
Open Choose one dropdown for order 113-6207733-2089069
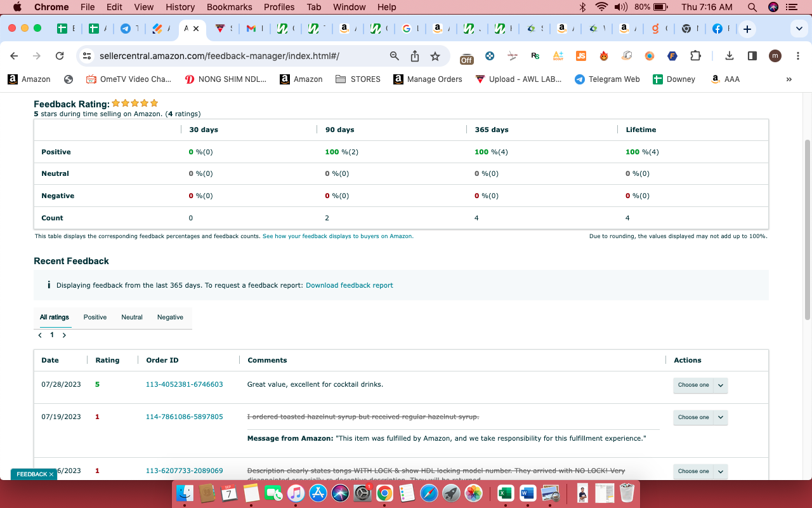point(700,471)
